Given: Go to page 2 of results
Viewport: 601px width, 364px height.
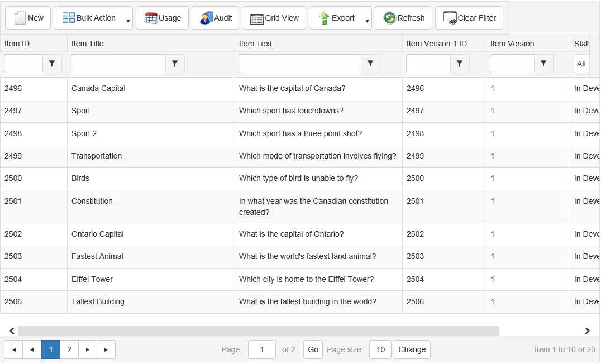Looking at the screenshot, I should tap(69, 349).
